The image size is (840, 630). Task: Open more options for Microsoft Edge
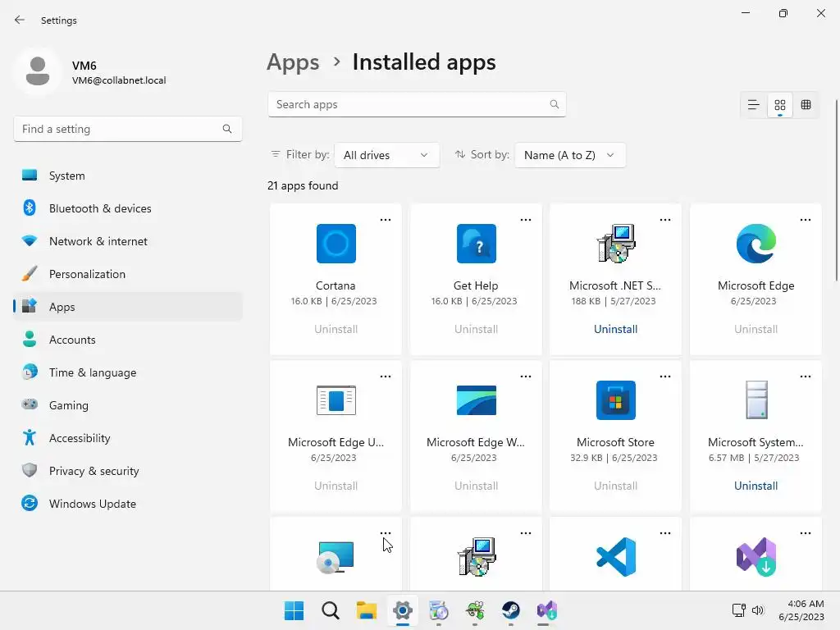point(806,220)
